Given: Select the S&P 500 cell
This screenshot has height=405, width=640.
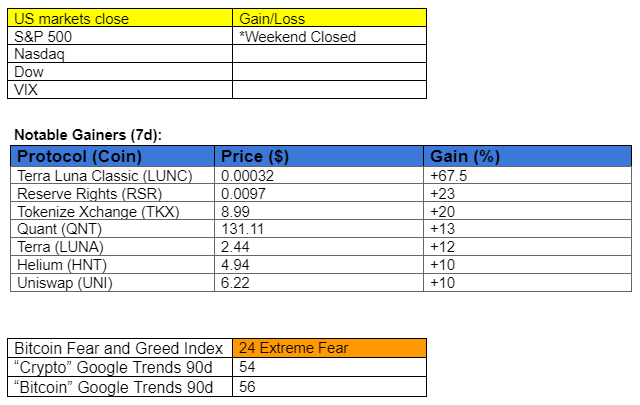Looking at the screenshot, I should [120, 36].
